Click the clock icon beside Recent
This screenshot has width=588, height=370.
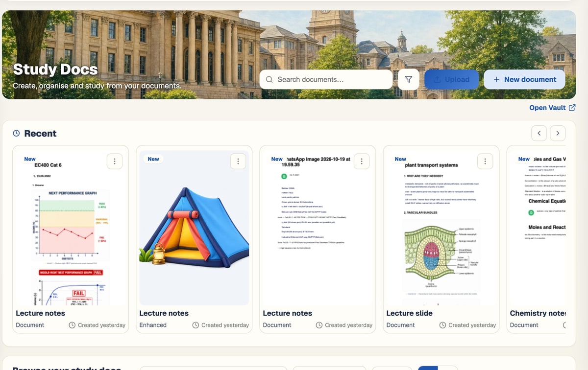pyautogui.click(x=16, y=133)
